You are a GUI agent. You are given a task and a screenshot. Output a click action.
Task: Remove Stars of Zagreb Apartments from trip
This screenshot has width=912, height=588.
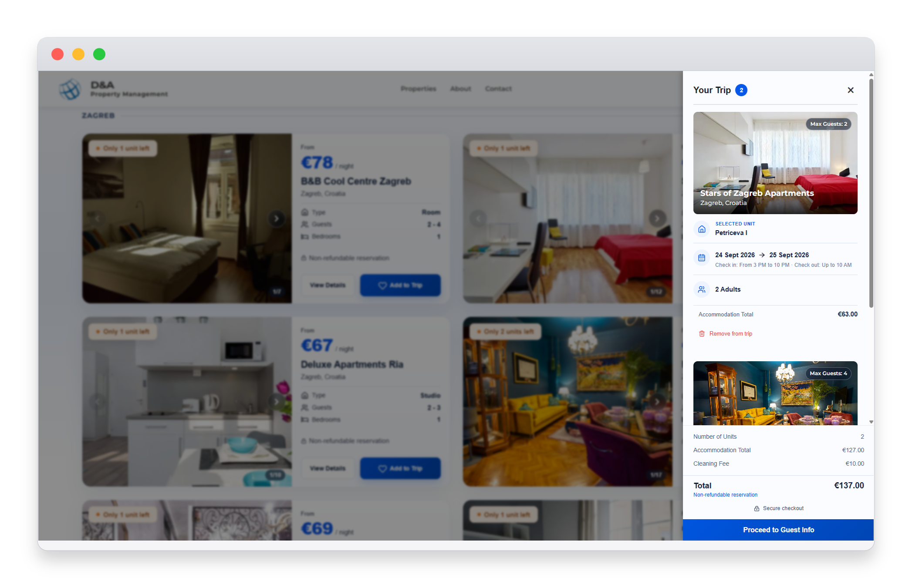pyautogui.click(x=726, y=334)
